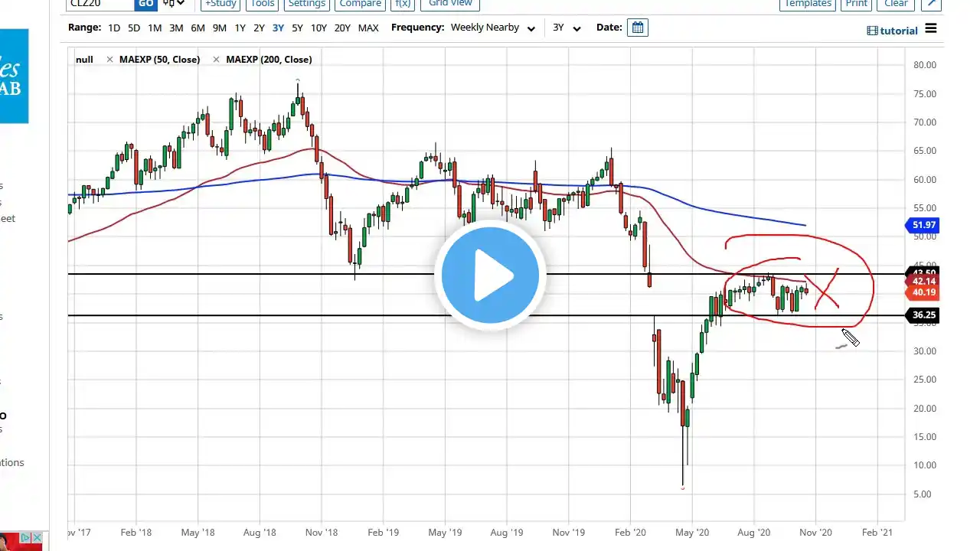Switch to Grid View
Image resolution: width=980 pixels, height=551 pixels.
click(x=450, y=4)
